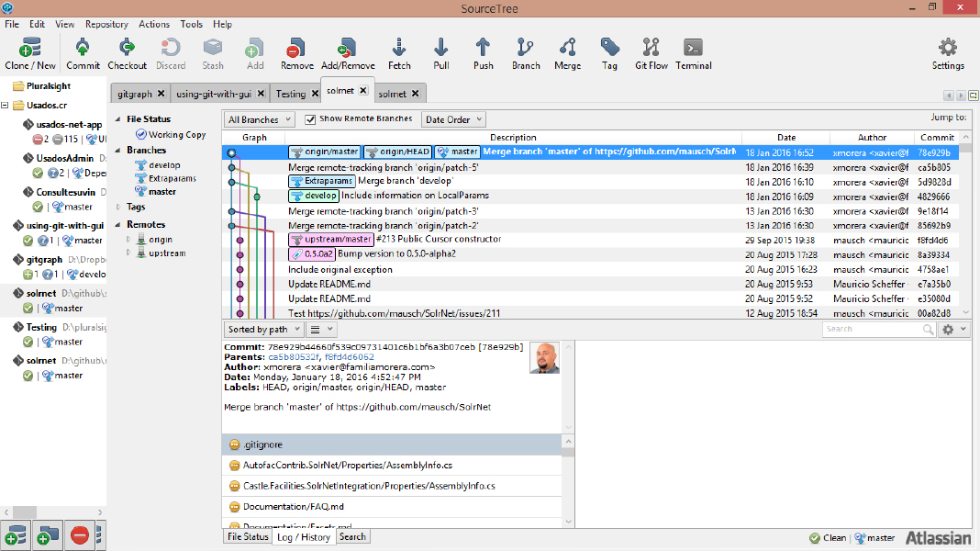Click the Push toolbar icon
Image resolution: width=980 pixels, height=551 pixels.
(483, 53)
